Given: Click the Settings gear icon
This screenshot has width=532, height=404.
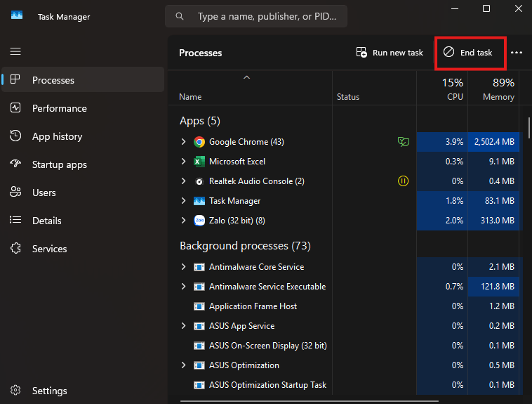Looking at the screenshot, I should (x=15, y=391).
